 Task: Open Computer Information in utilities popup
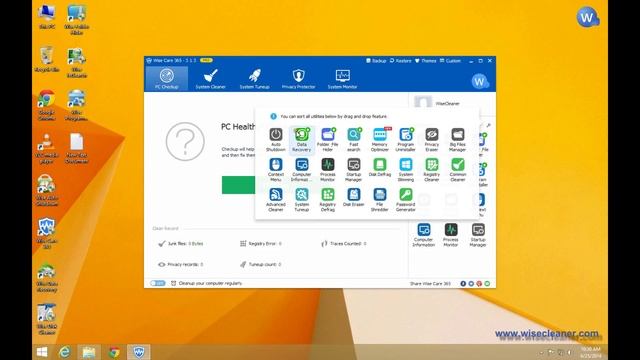(301, 170)
